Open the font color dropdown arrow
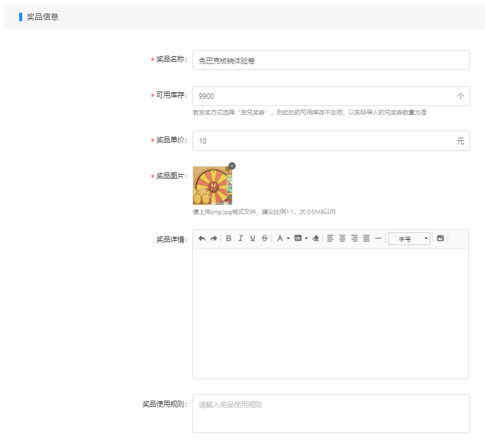This screenshot has width=485, height=448. pos(288,238)
